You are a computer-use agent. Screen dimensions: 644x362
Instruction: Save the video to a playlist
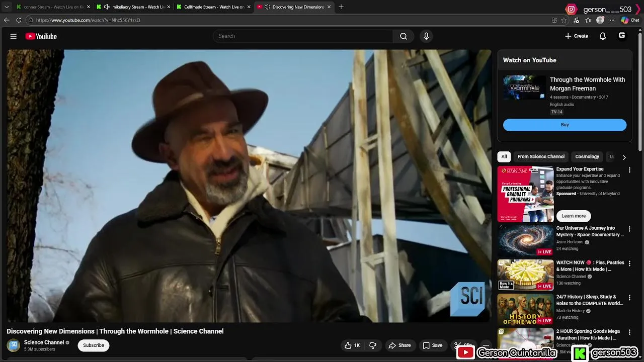coord(432,345)
